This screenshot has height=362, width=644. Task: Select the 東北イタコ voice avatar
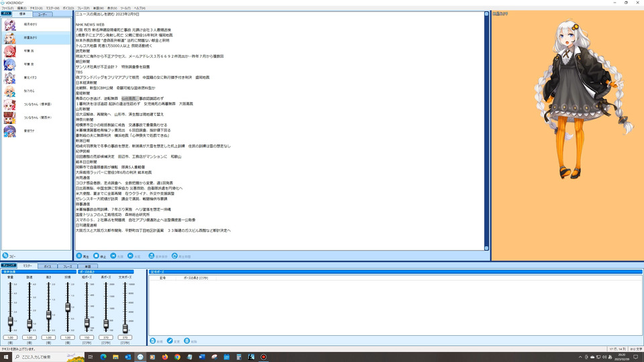[x=10, y=78]
